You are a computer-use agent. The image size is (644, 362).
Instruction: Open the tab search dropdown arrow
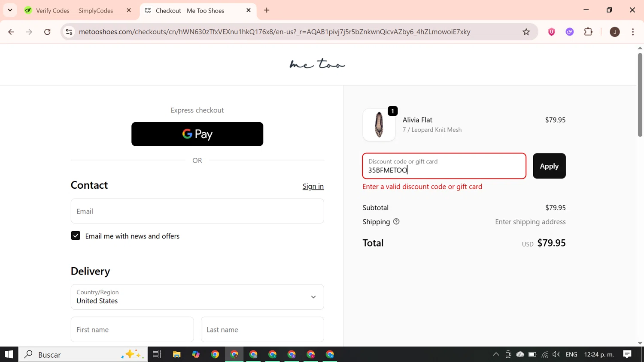(x=10, y=10)
